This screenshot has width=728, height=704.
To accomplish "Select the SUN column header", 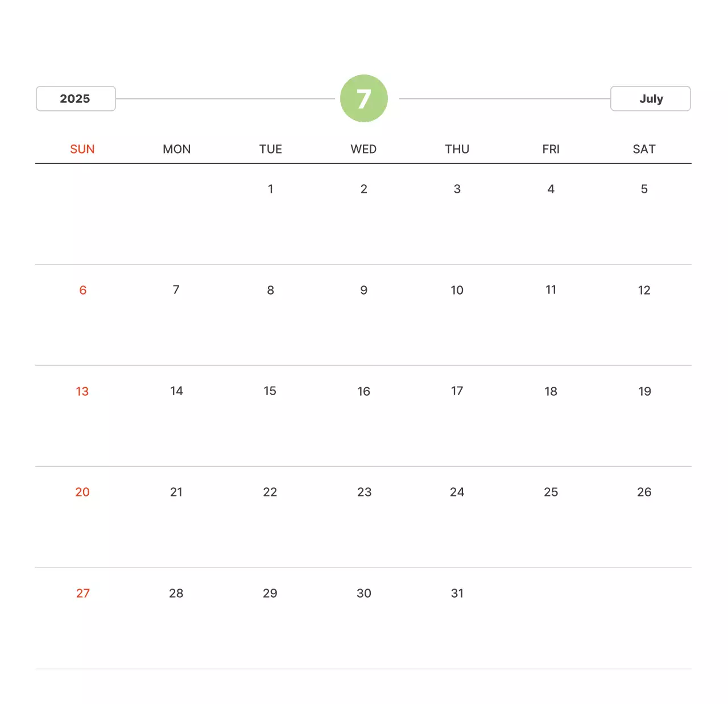I will tap(82, 149).
